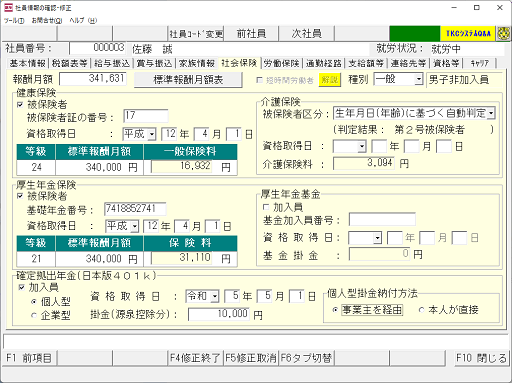This screenshot has width=512, height=383.
Task: Click the F10 閉じる button
Action: point(482,358)
